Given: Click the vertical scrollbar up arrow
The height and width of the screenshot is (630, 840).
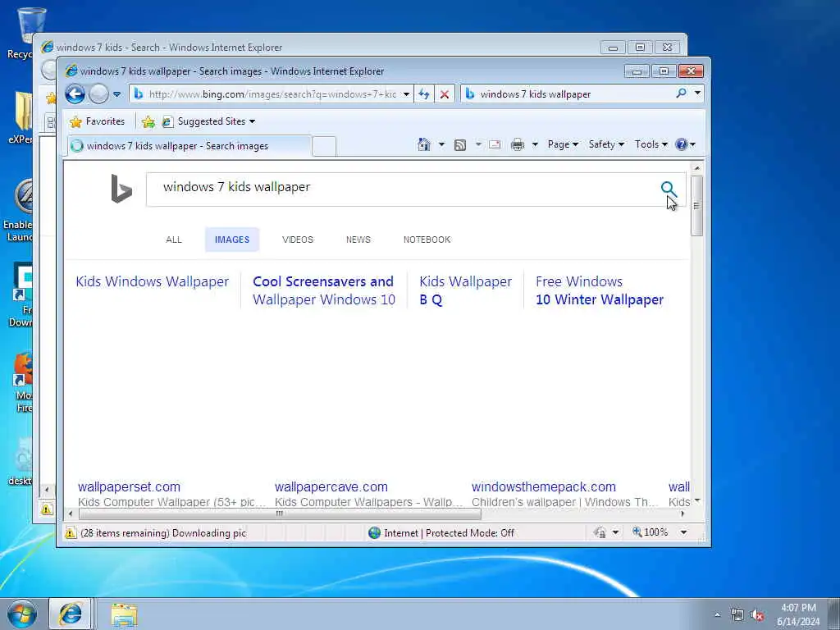Looking at the screenshot, I should (697, 168).
